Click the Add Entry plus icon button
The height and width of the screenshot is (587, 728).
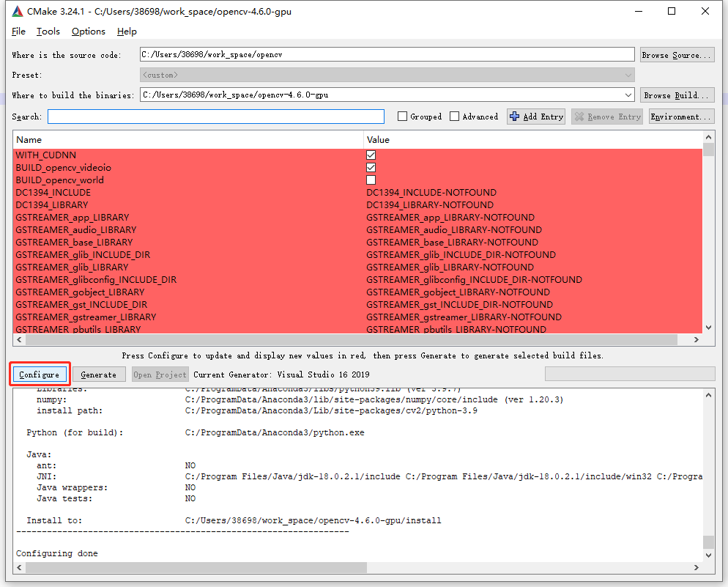click(x=535, y=117)
